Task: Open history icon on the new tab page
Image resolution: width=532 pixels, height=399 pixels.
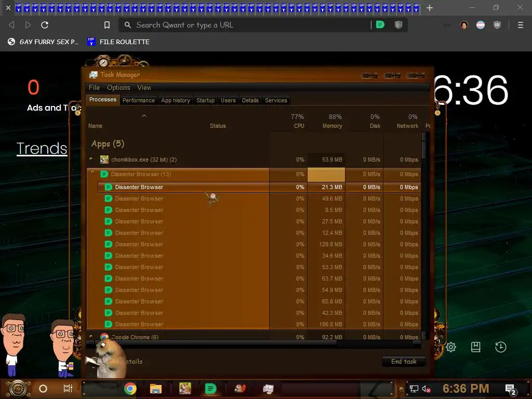Action: pos(501,347)
